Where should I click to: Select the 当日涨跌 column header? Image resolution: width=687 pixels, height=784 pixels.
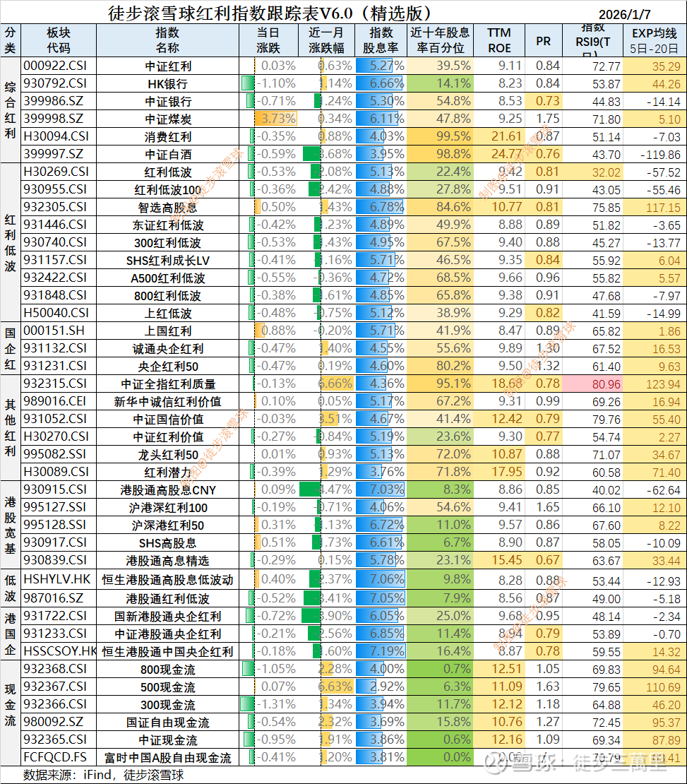click(268, 40)
